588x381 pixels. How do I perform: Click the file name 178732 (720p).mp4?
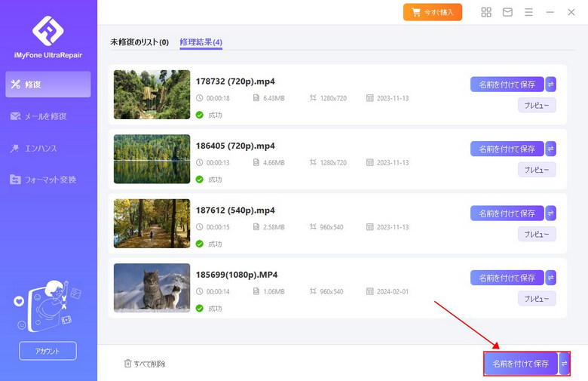(235, 81)
